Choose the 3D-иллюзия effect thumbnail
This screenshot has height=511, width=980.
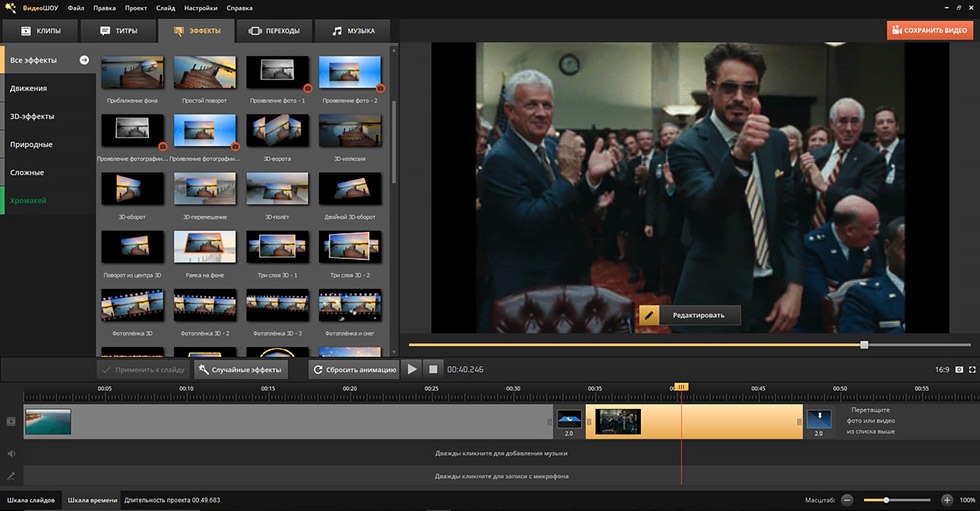pos(350,131)
